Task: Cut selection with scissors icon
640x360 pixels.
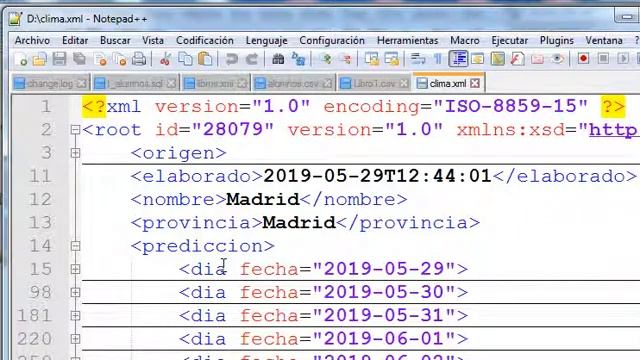Action: (165, 59)
